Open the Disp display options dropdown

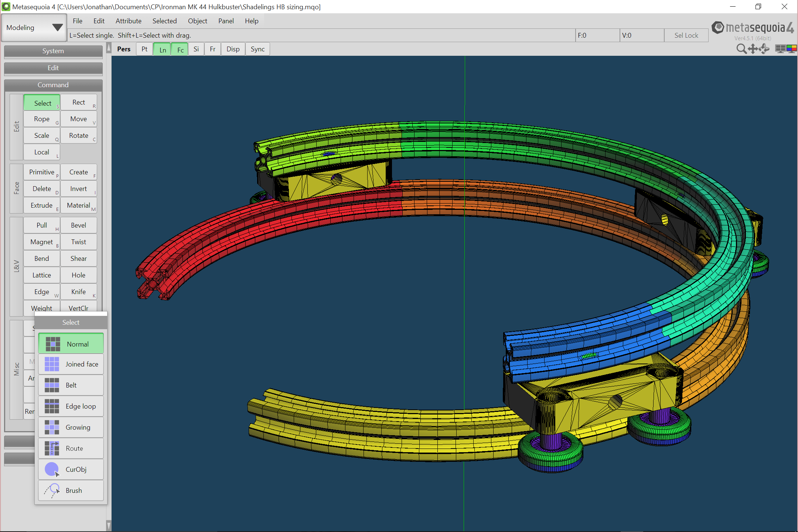click(233, 49)
